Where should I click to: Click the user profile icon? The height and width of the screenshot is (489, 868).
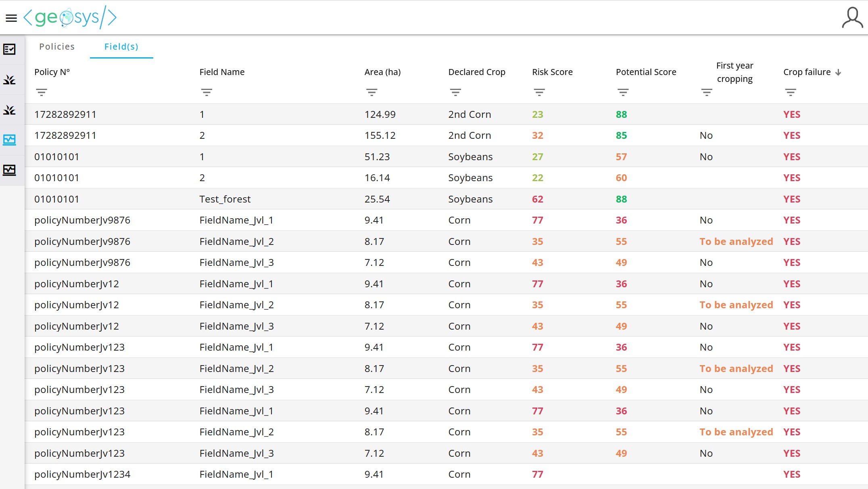click(x=852, y=18)
